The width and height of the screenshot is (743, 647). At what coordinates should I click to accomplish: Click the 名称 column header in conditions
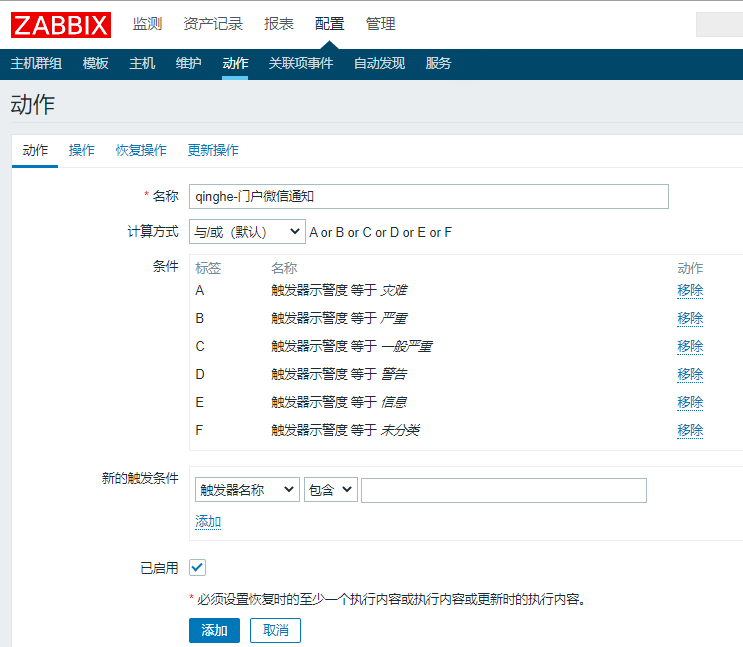click(284, 268)
